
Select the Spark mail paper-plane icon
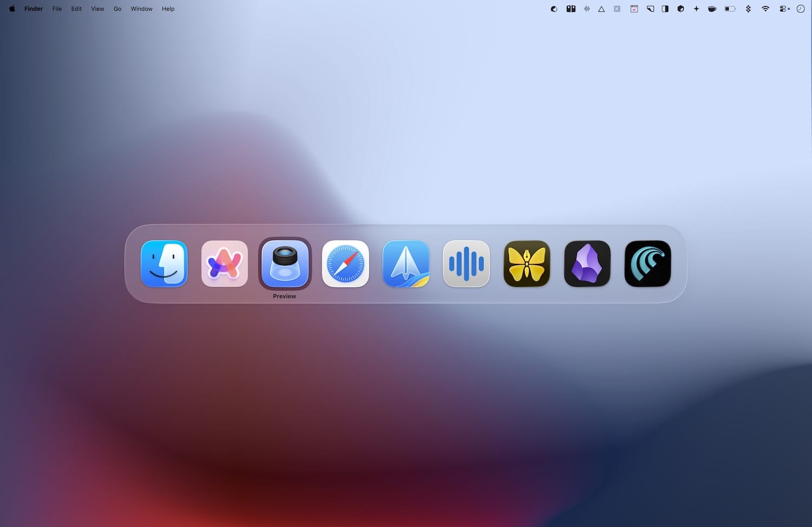[x=406, y=263]
